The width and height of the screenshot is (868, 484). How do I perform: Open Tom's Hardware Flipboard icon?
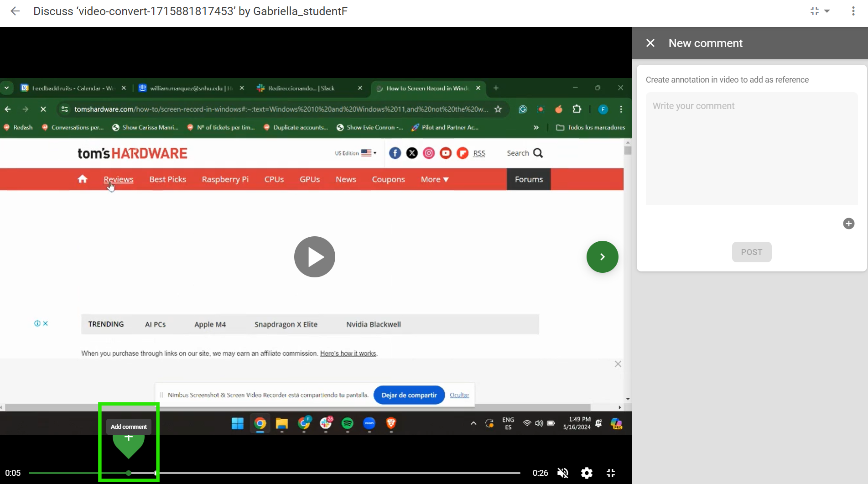[463, 153]
